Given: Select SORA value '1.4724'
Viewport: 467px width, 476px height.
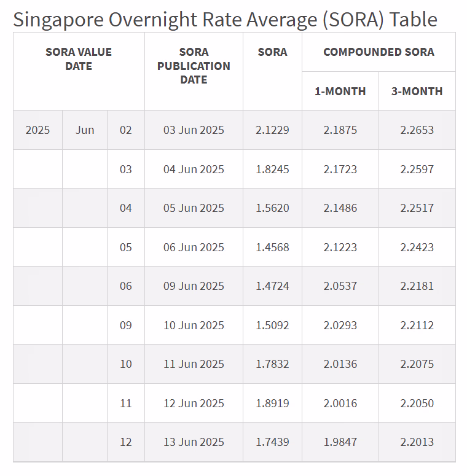Looking at the screenshot, I should click(x=272, y=286).
